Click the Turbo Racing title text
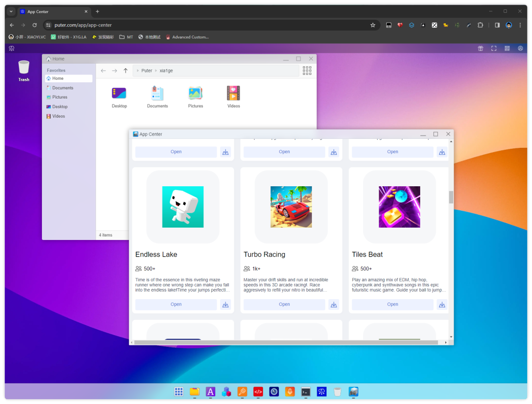The image size is (532, 404). 265,254
